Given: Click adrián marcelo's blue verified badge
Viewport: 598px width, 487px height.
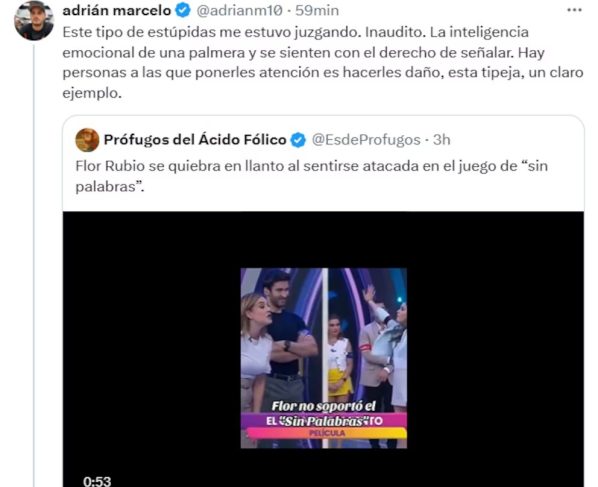Looking at the screenshot, I should [x=183, y=11].
